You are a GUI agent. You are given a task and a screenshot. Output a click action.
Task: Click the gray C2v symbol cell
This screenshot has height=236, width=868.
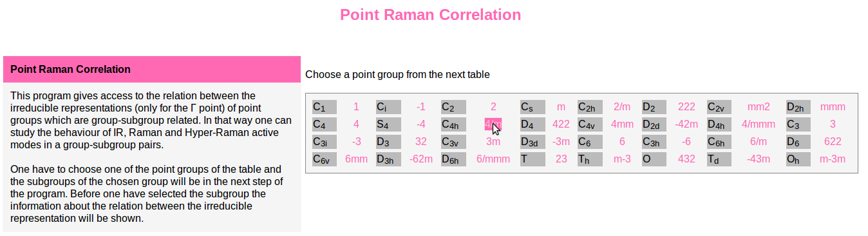coord(720,107)
